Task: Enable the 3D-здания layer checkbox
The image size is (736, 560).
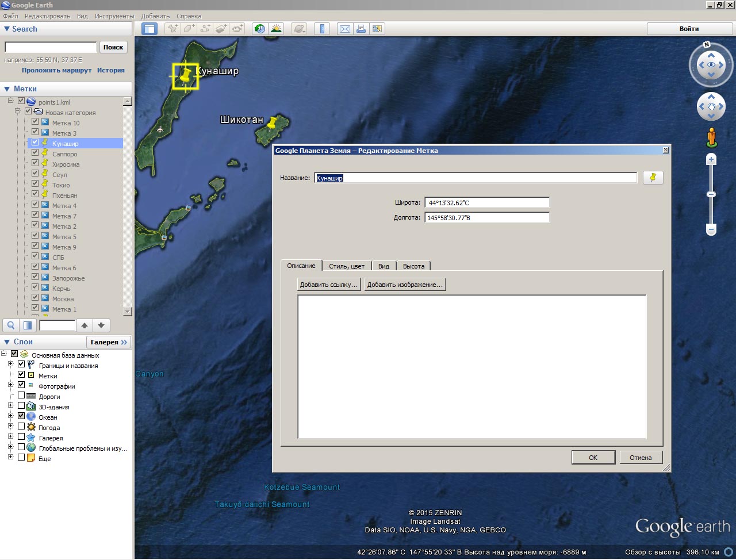Action: pyautogui.click(x=21, y=406)
